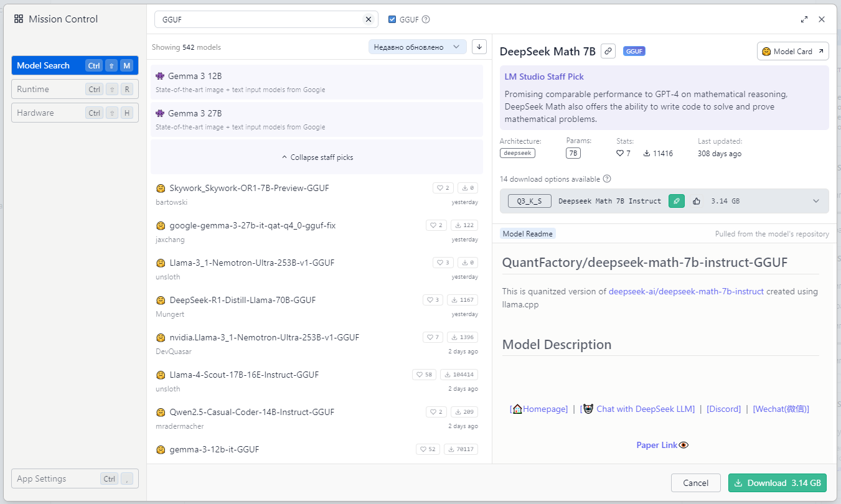Open the Hardware tab
This screenshot has width=841, height=504.
click(x=75, y=113)
